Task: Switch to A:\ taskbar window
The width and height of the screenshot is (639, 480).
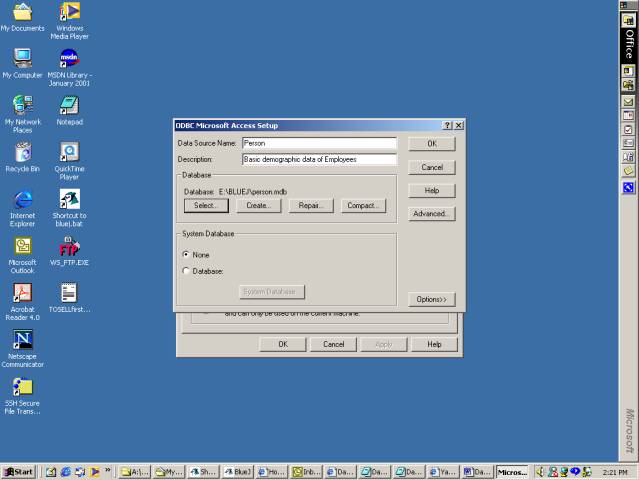Action: [x=135, y=472]
